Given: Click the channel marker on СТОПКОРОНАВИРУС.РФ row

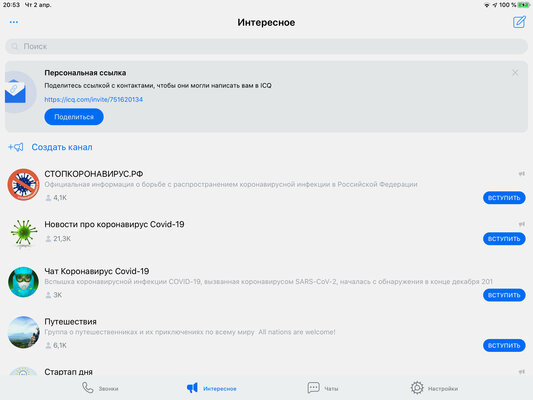Looking at the screenshot, I should pos(521,174).
